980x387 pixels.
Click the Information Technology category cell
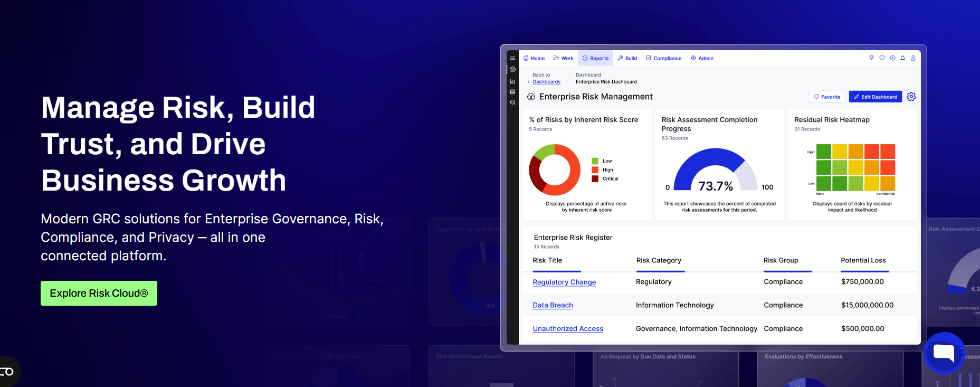(674, 305)
